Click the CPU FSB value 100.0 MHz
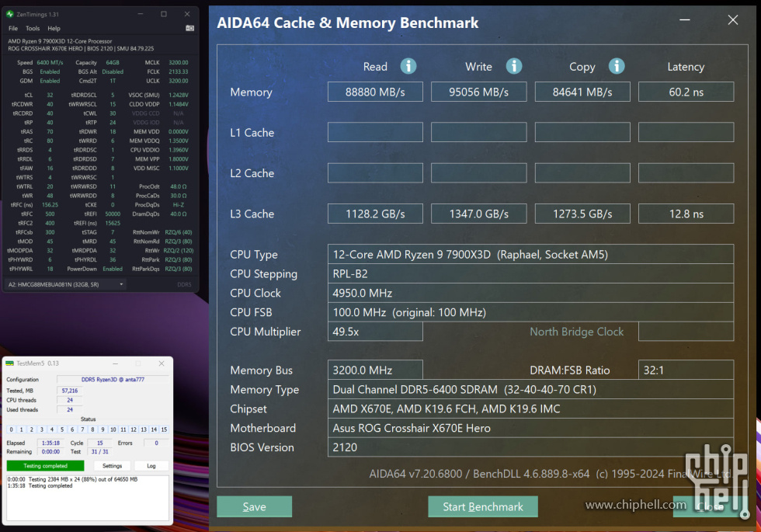Viewport: 761px width, 532px height. [x=530, y=312]
